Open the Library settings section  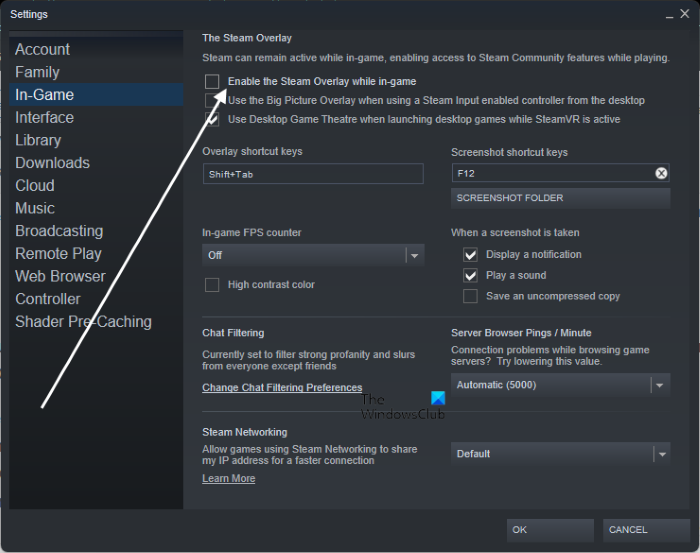pos(38,140)
